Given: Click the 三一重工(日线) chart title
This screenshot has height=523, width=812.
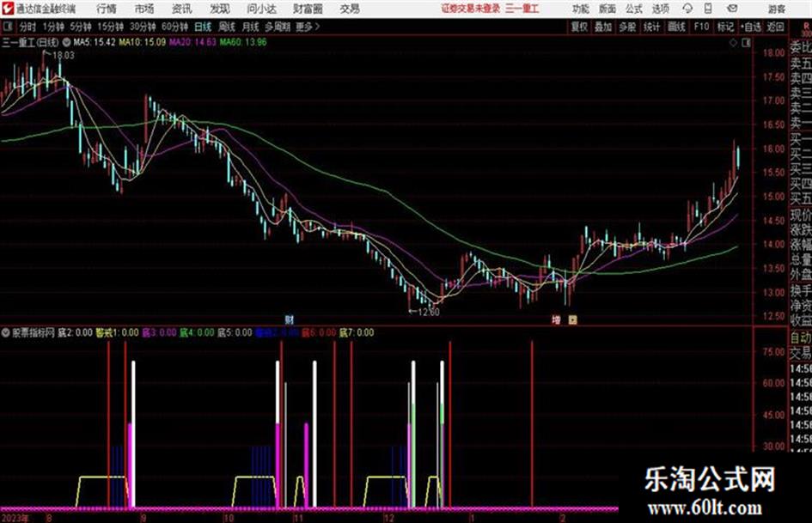Looking at the screenshot, I should 31,42.
